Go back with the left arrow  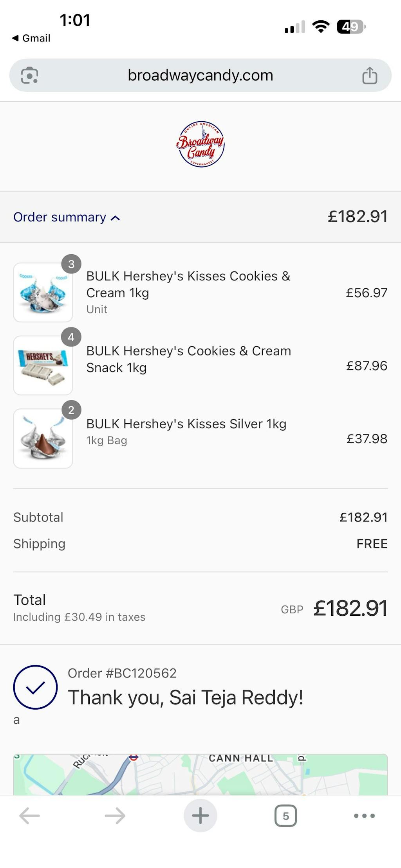[x=30, y=816]
